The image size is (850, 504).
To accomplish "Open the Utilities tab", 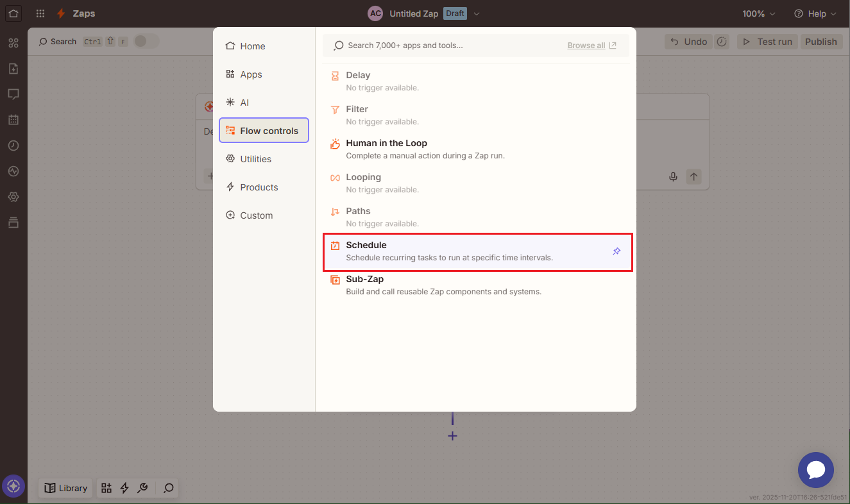I will pos(264,159).
